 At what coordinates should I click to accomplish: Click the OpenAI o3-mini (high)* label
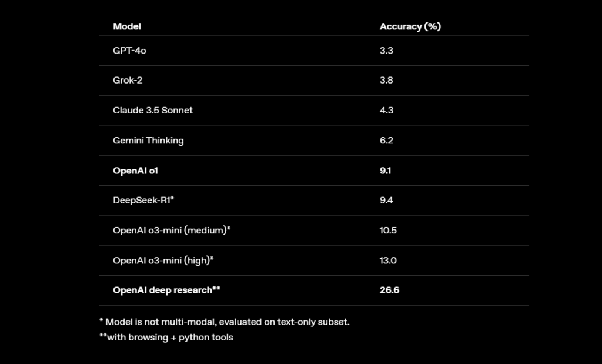pos(163,261)
